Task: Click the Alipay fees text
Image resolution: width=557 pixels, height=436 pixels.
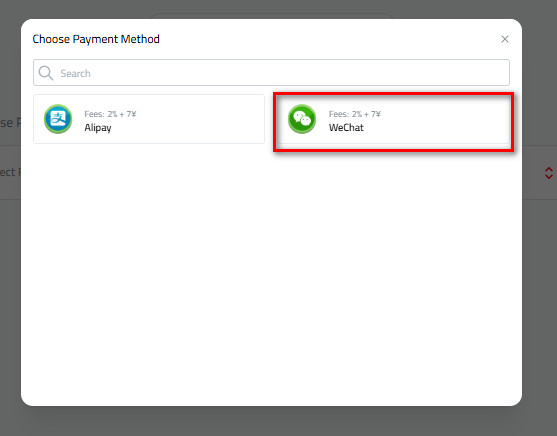Action: click(x=110, y=114)
